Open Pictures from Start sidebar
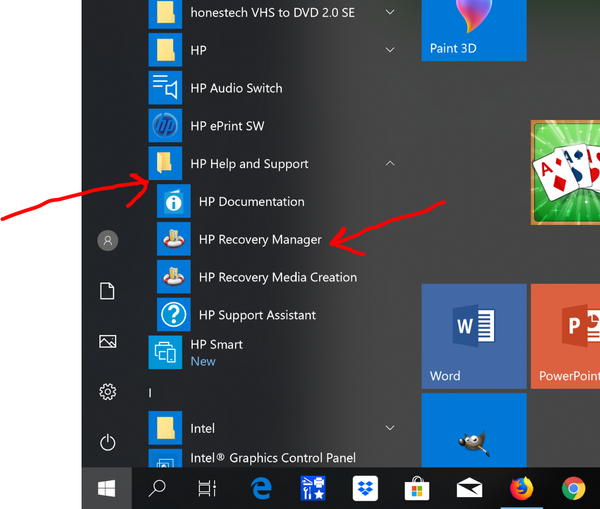This screenshot has width=600, height=509. pos(108,341)
